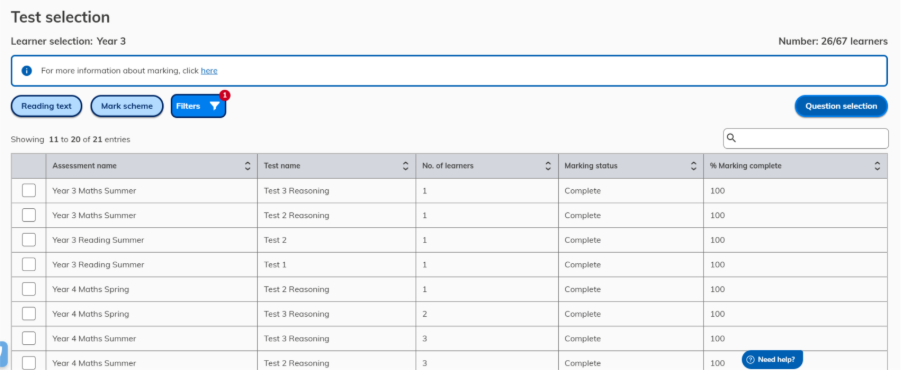Open the Filters panel

click(x=198, y=106)
